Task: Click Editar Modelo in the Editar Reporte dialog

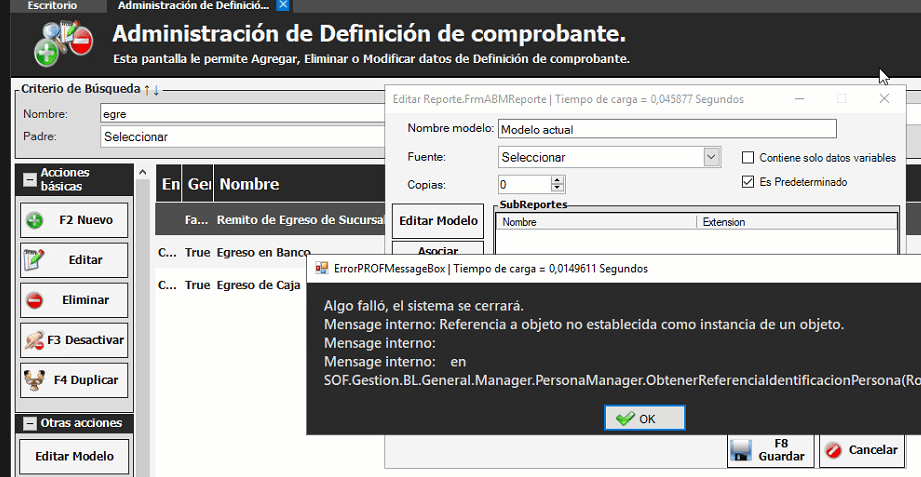Action: [438, 221]
